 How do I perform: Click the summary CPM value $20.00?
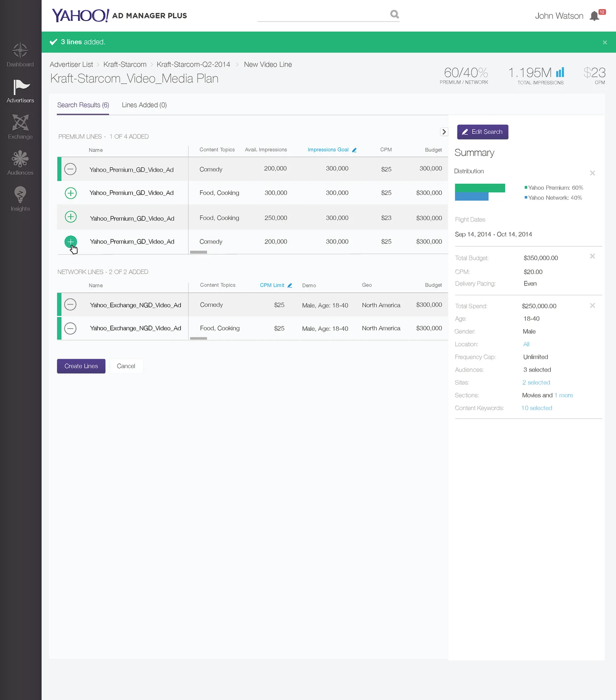pos(533,272)
